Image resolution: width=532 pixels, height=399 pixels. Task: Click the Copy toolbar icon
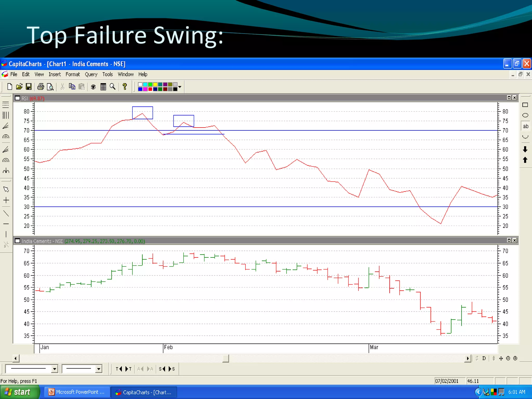pyautogui.click(x=72, y=87)
